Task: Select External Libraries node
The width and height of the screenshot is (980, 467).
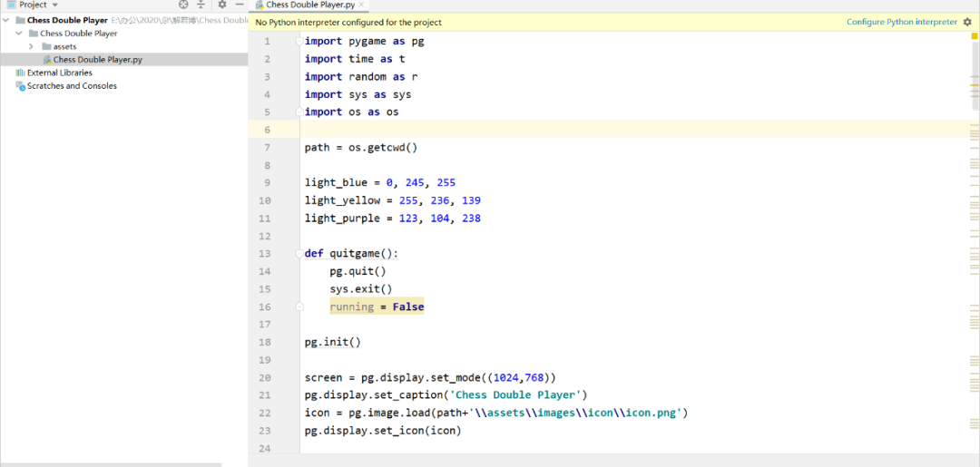Action: tap(59, 73)
